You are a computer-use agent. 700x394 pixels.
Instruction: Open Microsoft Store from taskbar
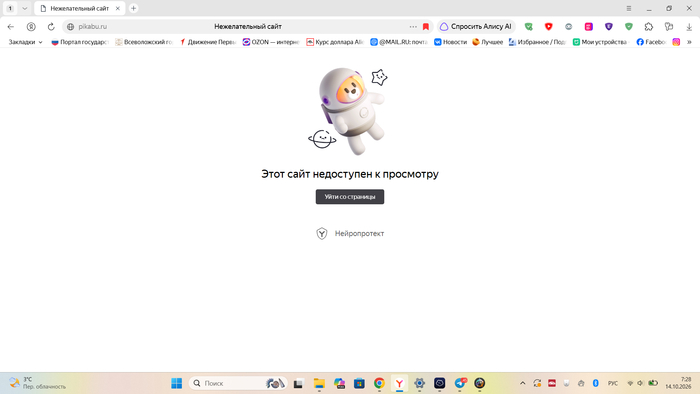click(x=359, y=383)
